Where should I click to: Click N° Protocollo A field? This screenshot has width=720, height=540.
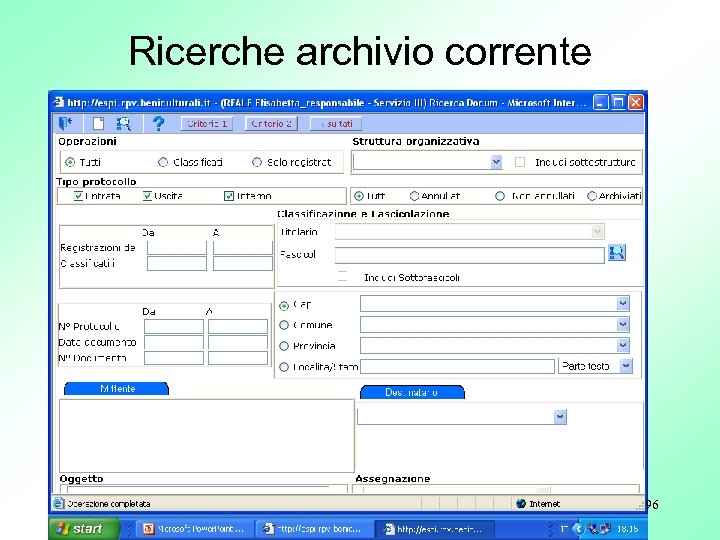coord(238,326)
